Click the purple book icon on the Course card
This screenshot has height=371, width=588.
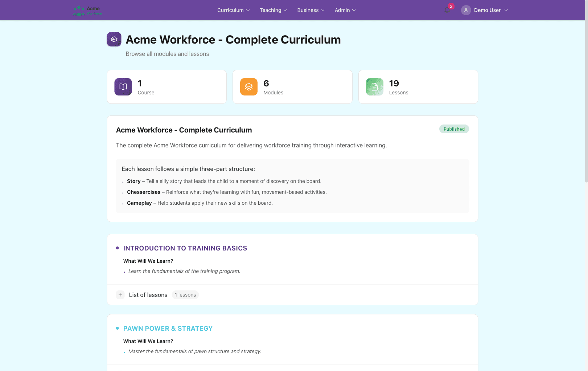click(x=123, y=87)
